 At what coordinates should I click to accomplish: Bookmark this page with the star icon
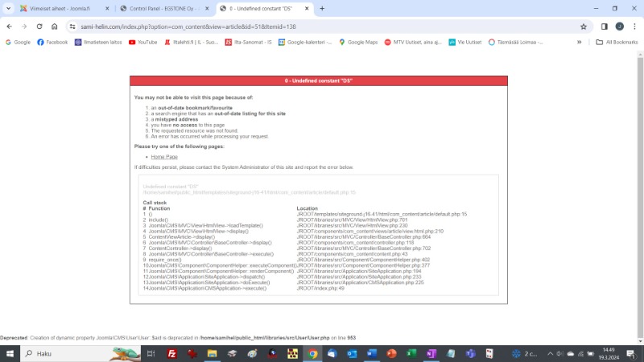(x=583, y=26)
